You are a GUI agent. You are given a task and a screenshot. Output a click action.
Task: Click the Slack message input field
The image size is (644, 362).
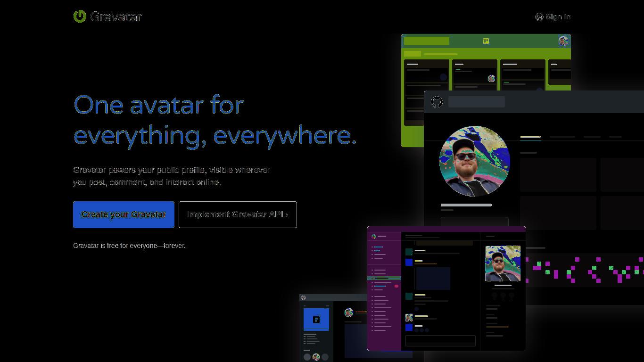(440, 341)
